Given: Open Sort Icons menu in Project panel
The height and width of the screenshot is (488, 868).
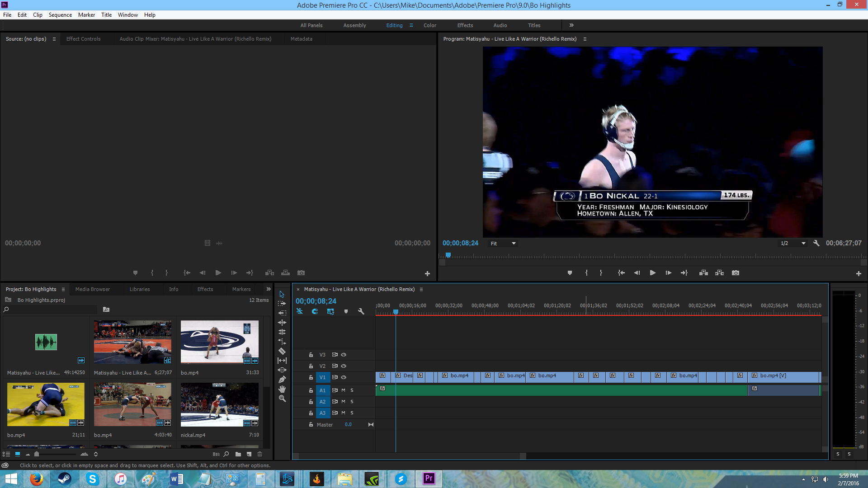Looking at the screenshot, I should point(95,454).
